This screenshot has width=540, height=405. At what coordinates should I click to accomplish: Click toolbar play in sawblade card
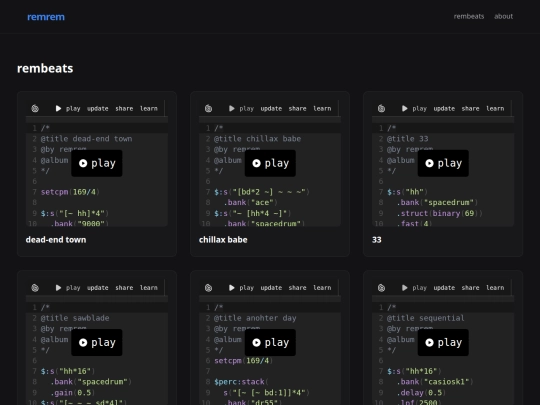(x=68, y=288)
